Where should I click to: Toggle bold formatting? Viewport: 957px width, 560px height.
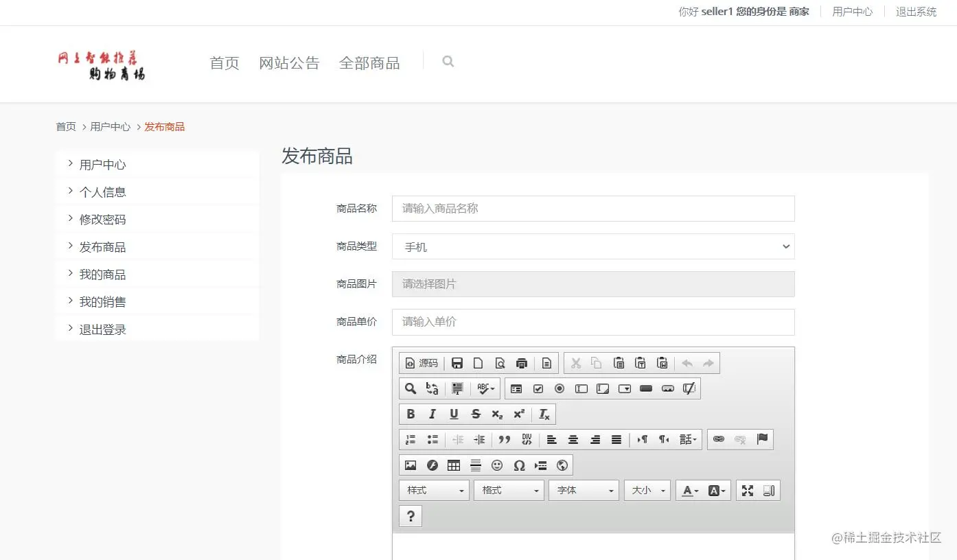tap(411, 414)
